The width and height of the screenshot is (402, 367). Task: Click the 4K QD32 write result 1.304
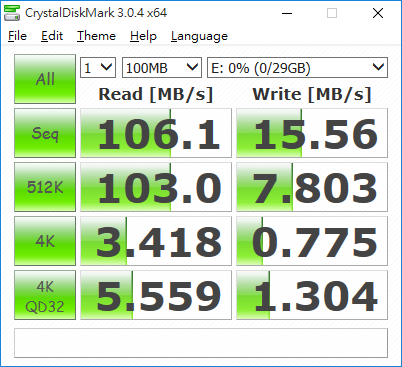(312, 295)
